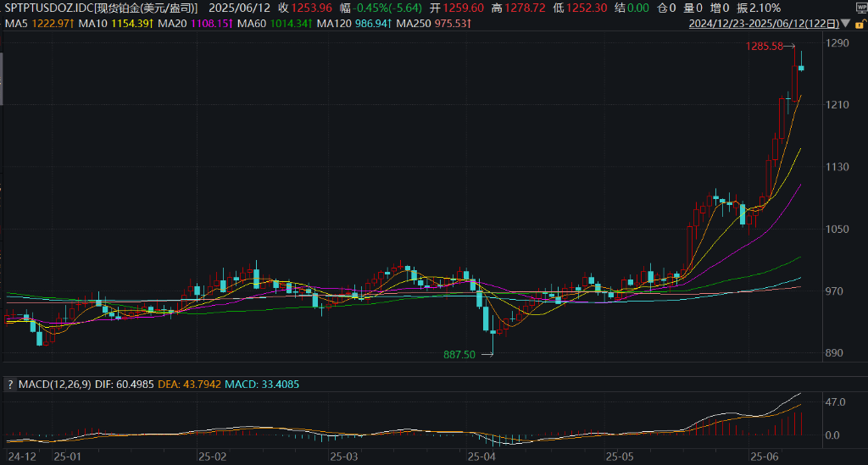Click the MA120 986.94 indicator label
Image resolution: width=868 pixels, height=465 pixels.
(x=355, y=24)
